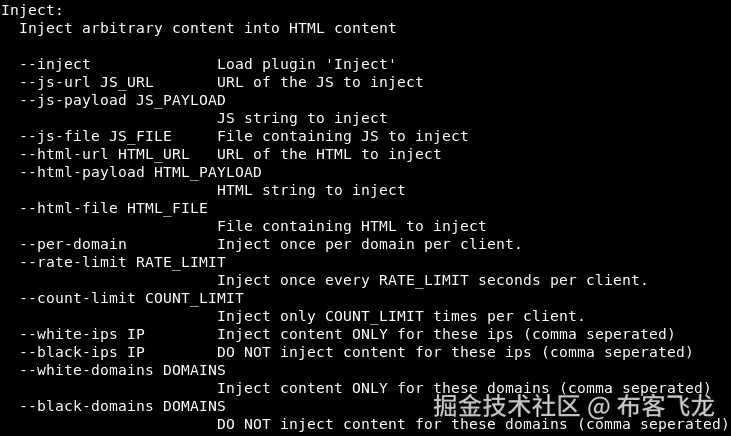Viewport: 731px width, 436px height.
Task: Click the --html-file HTML_FILE flag
Action: (114, 208)
